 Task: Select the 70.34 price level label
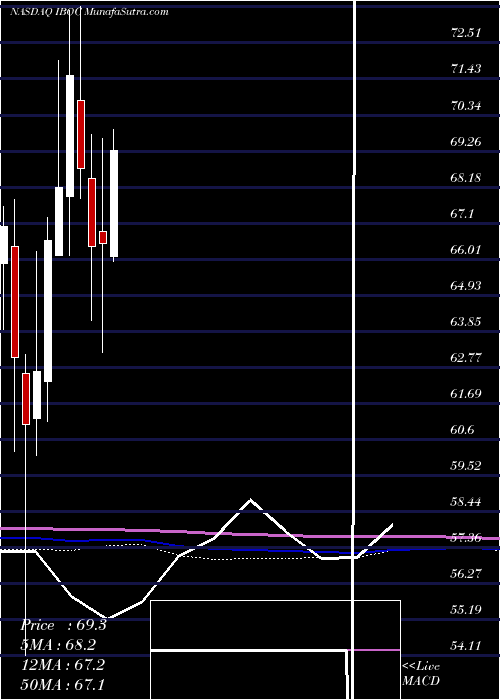pos(466,106)
